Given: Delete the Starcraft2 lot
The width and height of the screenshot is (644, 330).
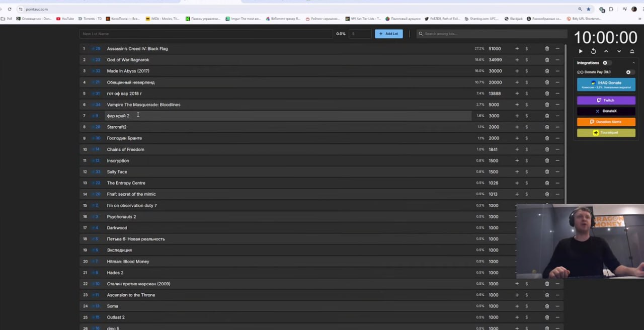Looking at the screenshot, I should [x=547, y=127].
